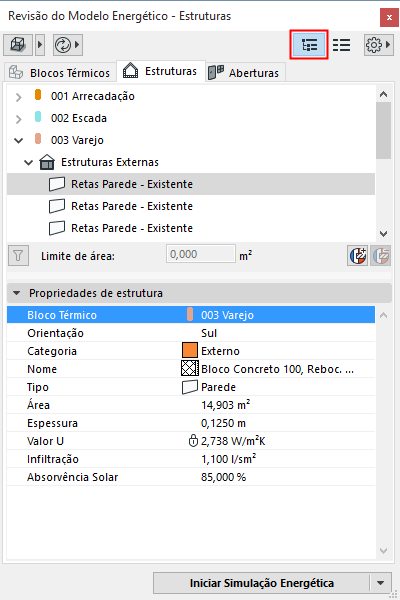The image size is (400, 600).
Task: Click the 003 Varejo property value
Action: (227, 315)
